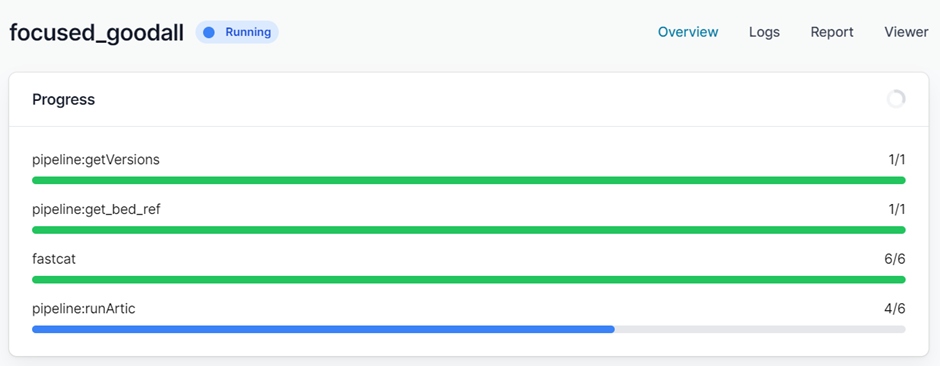Click the blue Running status dot
The height and width of the screenshot is (366, 940).
[x=209, y=32]
